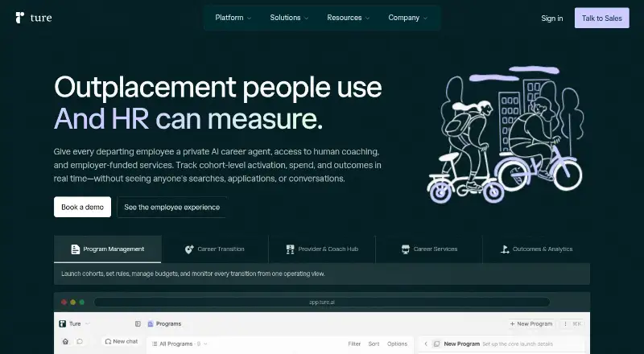The width and height of the screenshot is (644, 354).
Task: Click the Career Transition tab icon
Action: point(189,249)
